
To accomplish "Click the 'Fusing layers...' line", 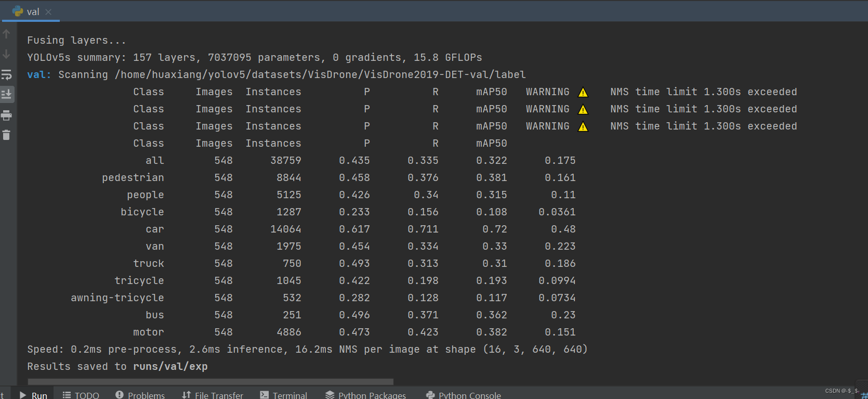I will coord(76,40).
